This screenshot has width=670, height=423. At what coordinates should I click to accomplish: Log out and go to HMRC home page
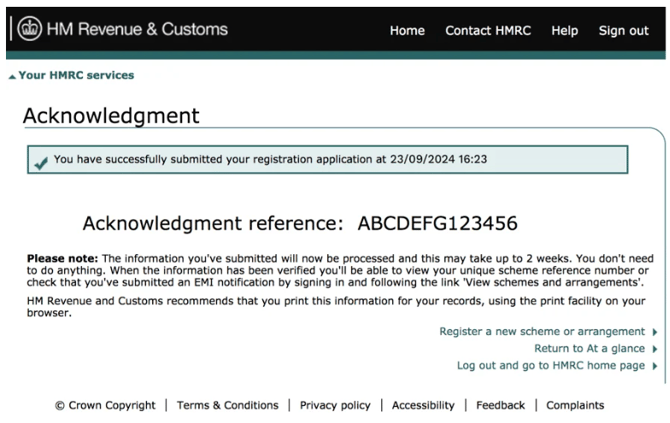550,366
